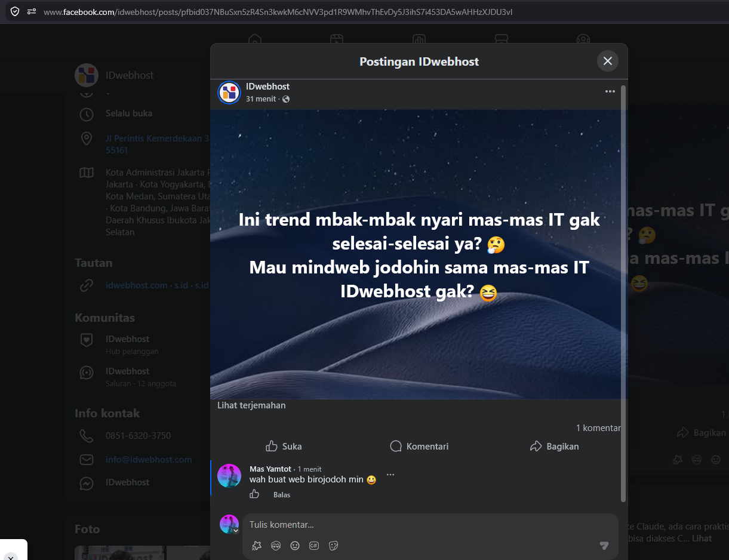Open the emoji picker in comment box
Screen dimensions: 729x560
[x=295, y=545]
